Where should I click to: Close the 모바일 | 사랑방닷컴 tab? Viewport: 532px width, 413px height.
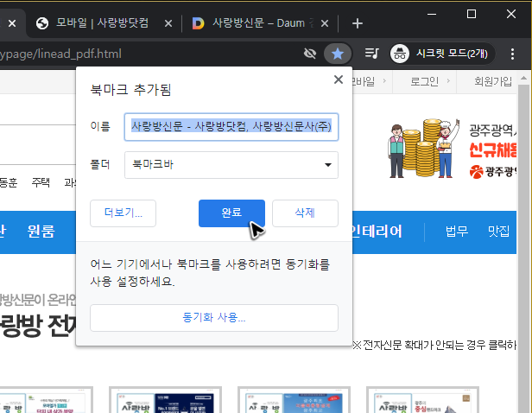point(168,23)
